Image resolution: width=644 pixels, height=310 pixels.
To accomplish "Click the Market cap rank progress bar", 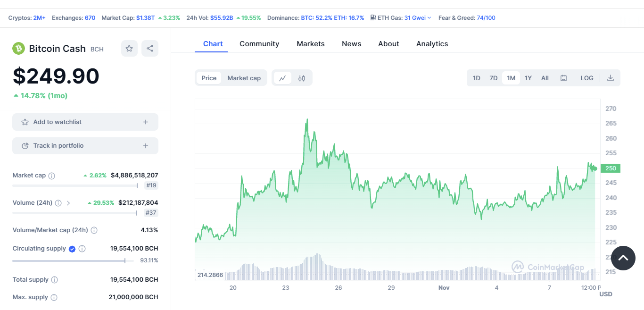I will point(75,185).
